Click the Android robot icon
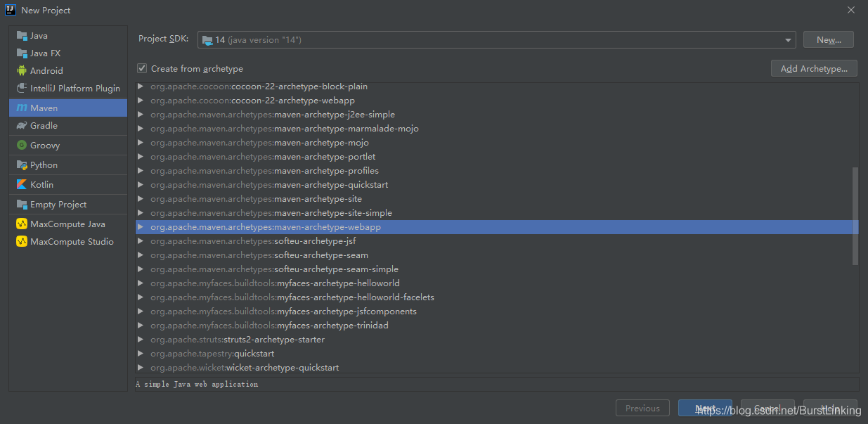The height and width of the screenshot is (424, 868). click(x=21, y=71)
